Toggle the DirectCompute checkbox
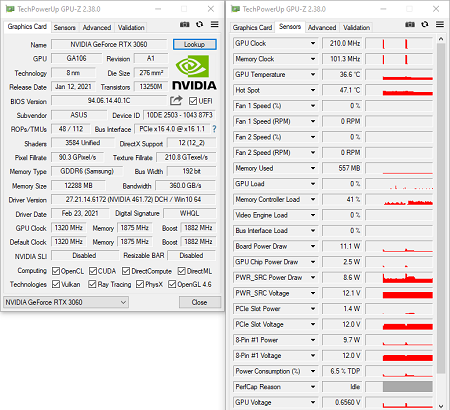450x410 pixels. (126, 271)
